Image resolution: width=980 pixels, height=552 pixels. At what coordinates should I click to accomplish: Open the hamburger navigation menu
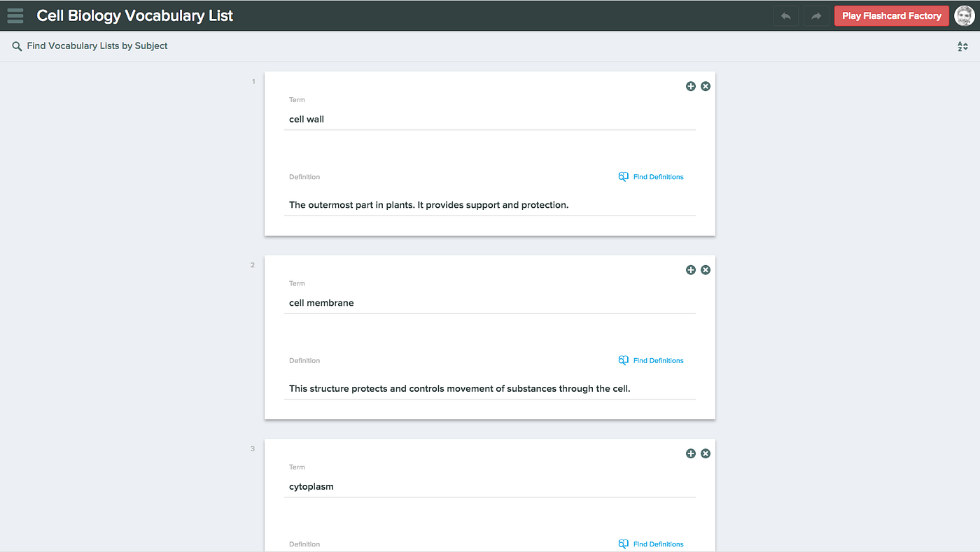pyautogui.click(x=15, y=15)
